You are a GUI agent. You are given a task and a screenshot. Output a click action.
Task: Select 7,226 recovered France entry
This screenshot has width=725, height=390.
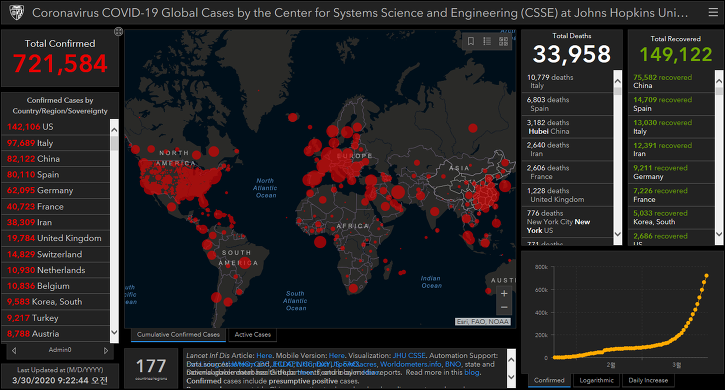tap(671, 195)
